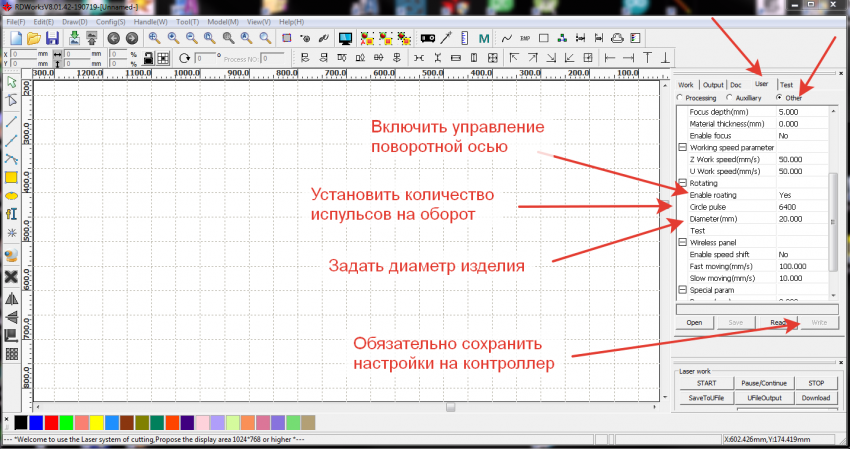Zoom out using the minus magnifier icon
This screenshot has width=850, height=449.
pos(191,38)
